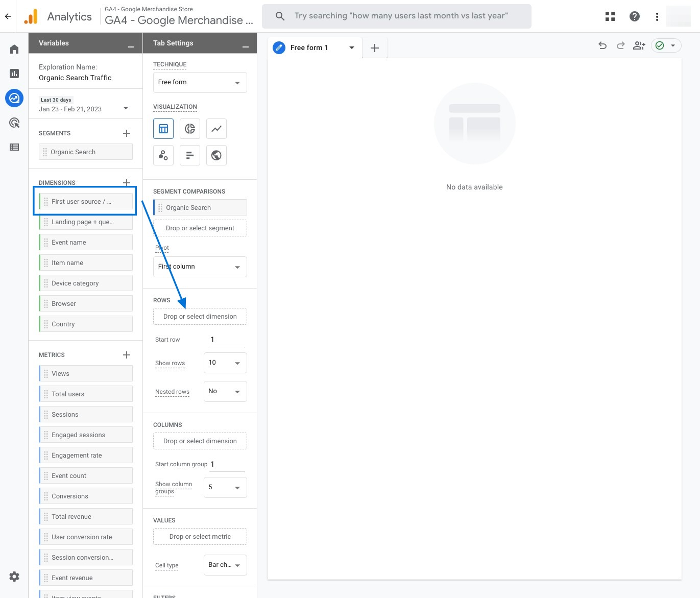Select the Browser dimension
700x598 pixels.
point(86,304)
